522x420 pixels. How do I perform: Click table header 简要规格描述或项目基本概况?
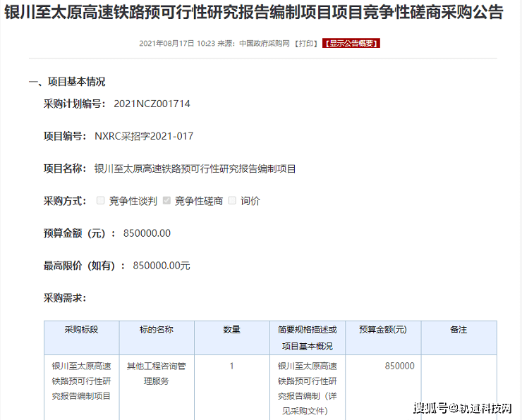point(308,338)
